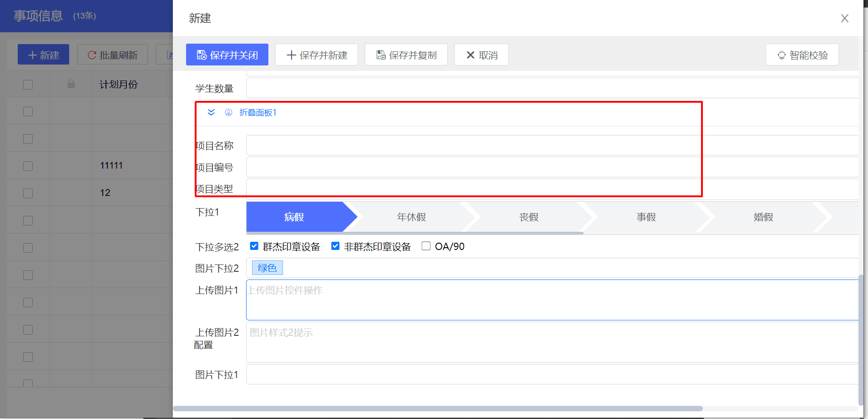
Task: Click the lock icon column header
Action: click(x=71, y=84)
